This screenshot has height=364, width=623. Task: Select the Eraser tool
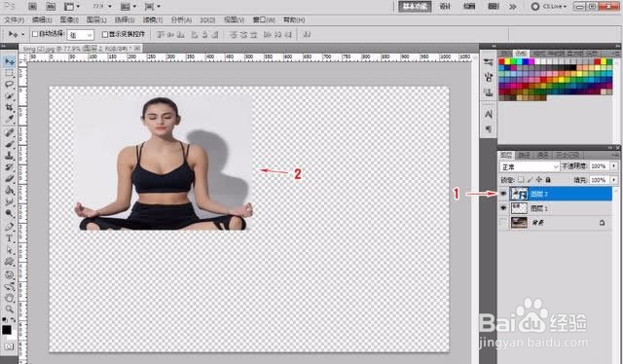click(10, 178)
